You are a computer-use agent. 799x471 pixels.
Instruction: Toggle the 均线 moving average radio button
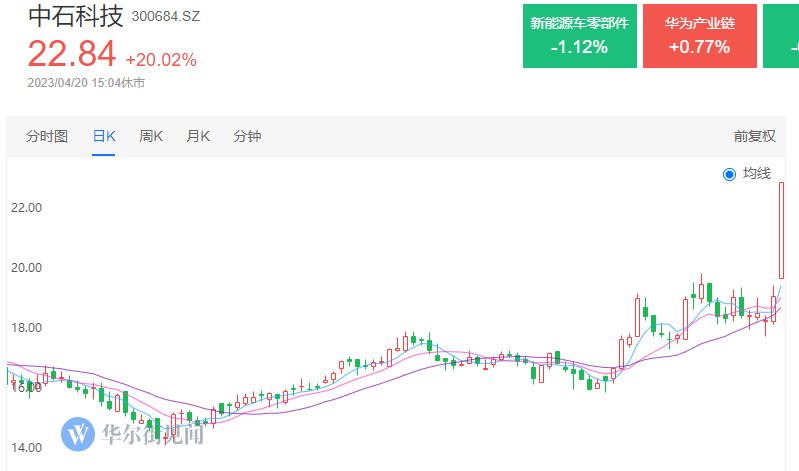coord(729,174)
